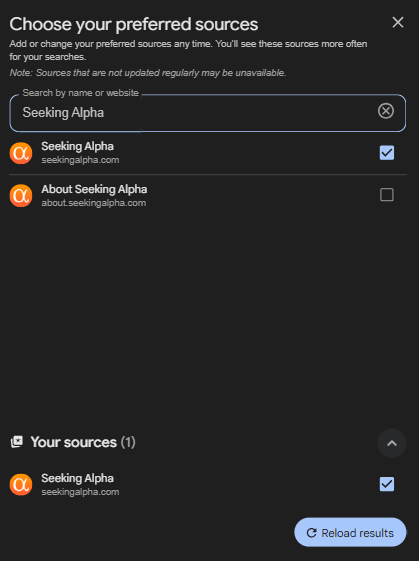Click the Your sources (1) heading

pyautogui.click(x=83, y=442)
